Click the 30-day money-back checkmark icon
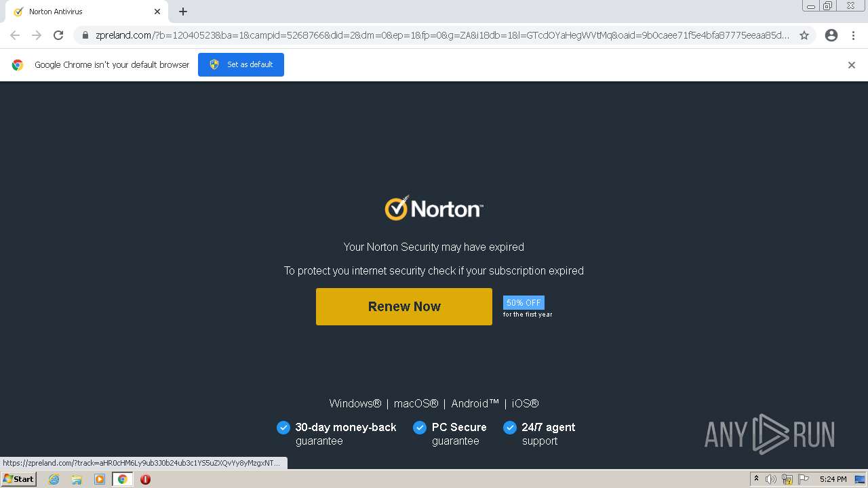Image resolution: width=868 pixels, height=488 pixels. coord(283,427)
